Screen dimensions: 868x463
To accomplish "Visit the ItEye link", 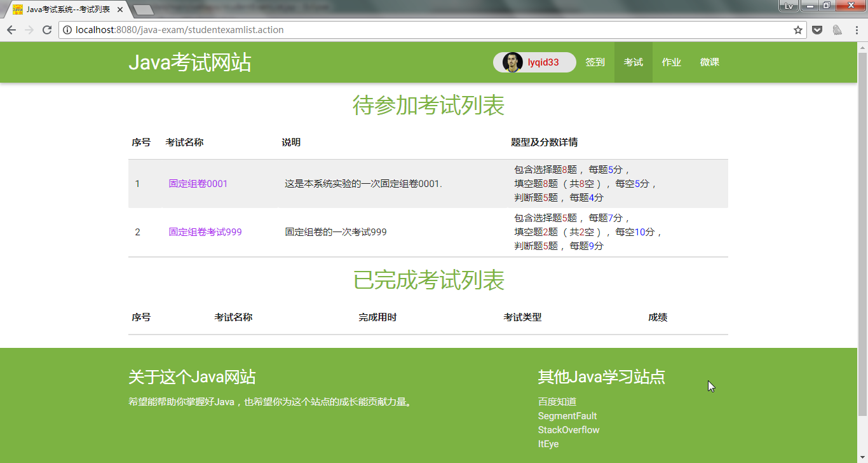I will [548, 444].
